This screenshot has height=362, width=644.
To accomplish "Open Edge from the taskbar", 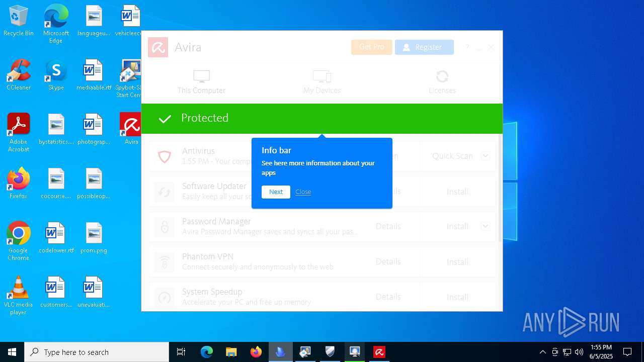I will [x=207, y=352].
